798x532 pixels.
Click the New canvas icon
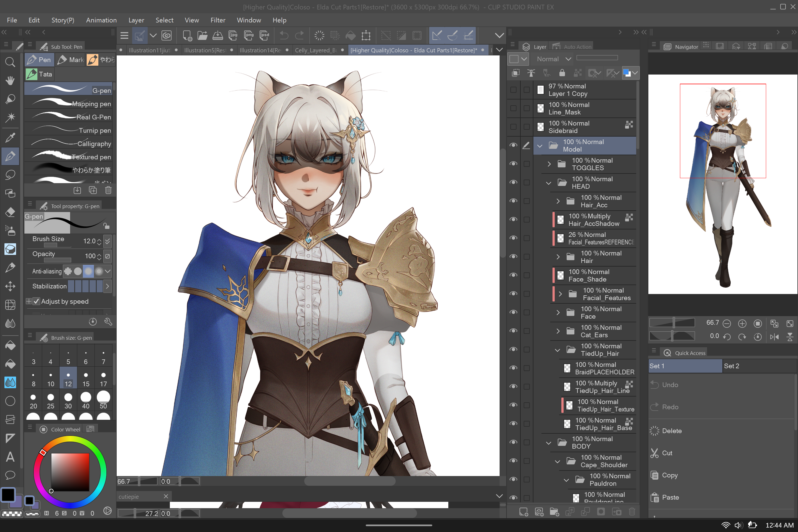187,35
